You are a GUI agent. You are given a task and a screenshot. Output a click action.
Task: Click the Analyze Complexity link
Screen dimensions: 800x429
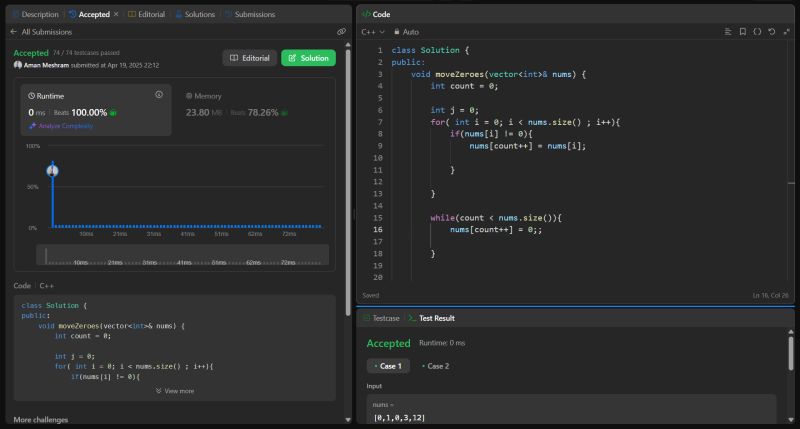pos(66,125)
